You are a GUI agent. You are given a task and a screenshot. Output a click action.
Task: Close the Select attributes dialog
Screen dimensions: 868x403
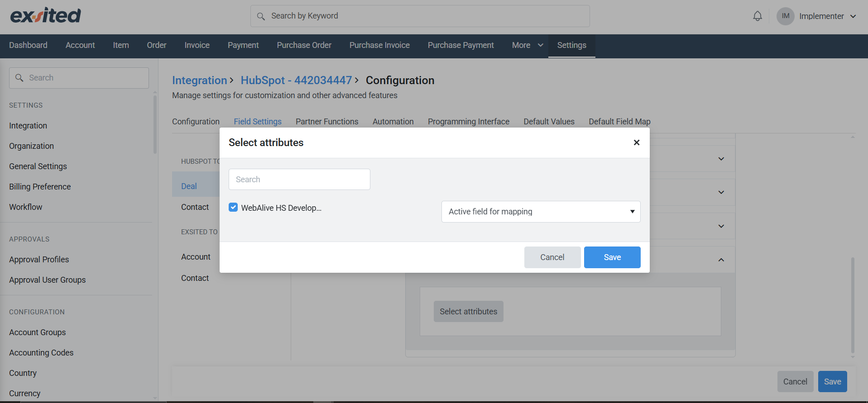point(637,142)
